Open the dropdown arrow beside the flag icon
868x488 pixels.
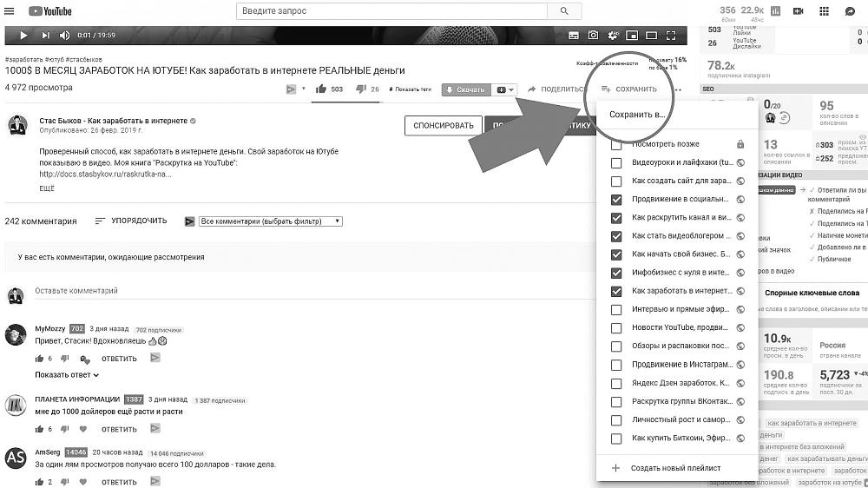tap(303, 89)
